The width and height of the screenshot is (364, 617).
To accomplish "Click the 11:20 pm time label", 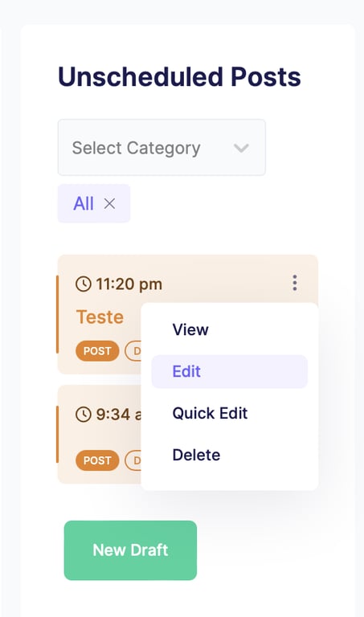I will (x=129, y=284).
